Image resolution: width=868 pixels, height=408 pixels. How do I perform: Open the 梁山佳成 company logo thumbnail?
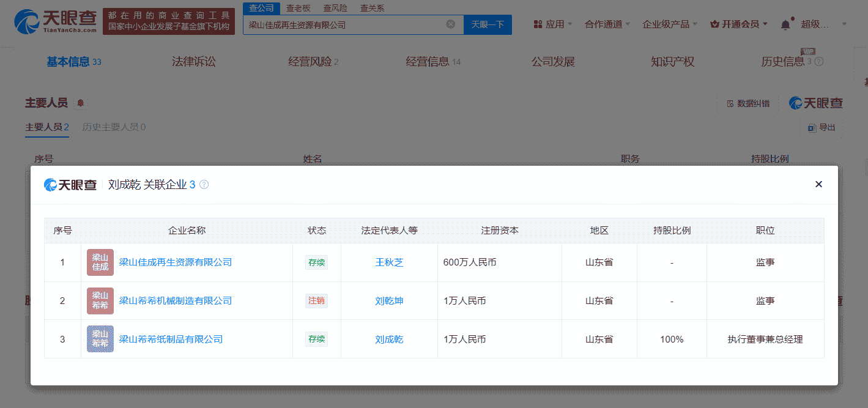point(100,262)
